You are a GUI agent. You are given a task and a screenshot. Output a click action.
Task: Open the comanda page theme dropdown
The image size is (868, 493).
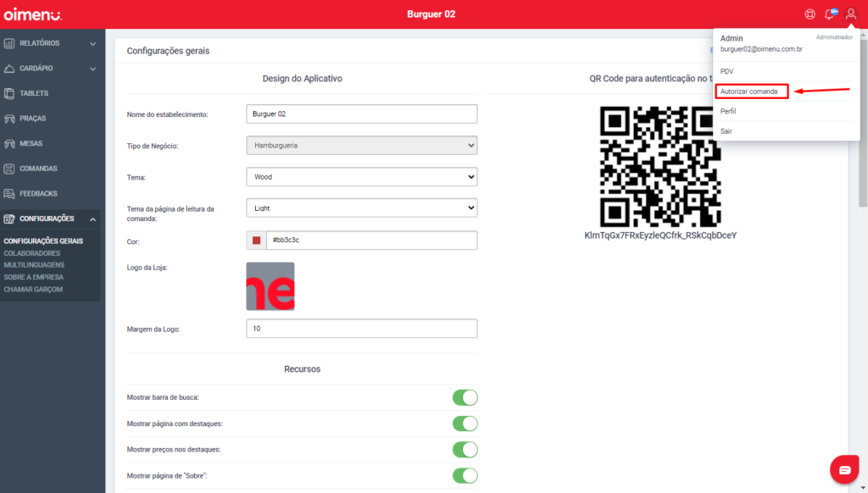click(361, 208)
